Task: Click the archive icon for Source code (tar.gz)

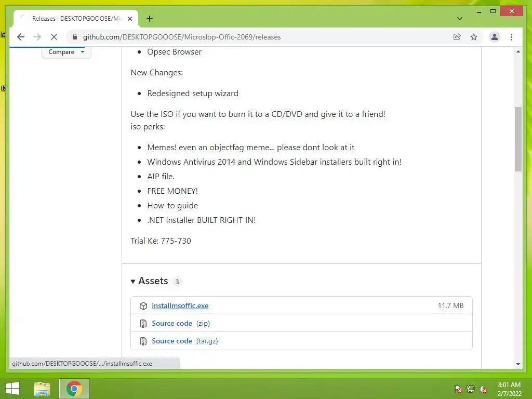Action: 143,341
